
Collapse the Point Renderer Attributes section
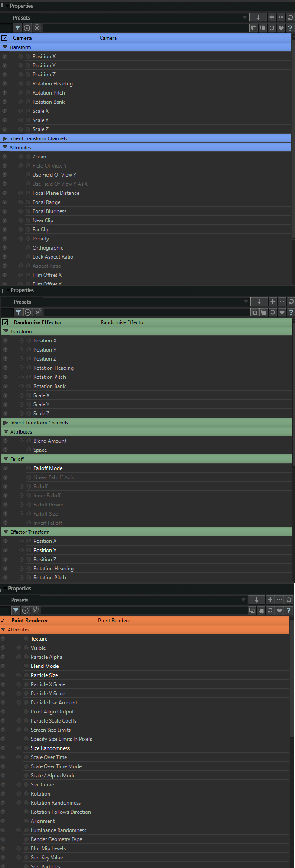3,630
